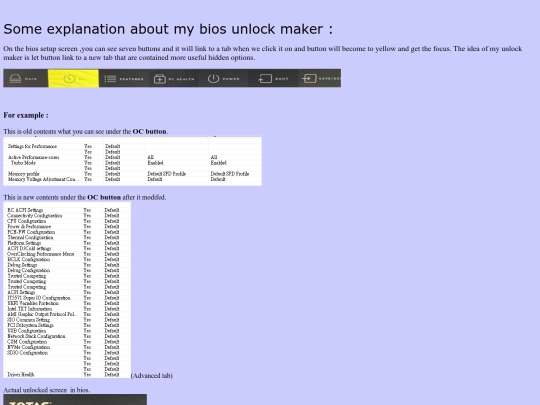Image resolution: width=540 pixels, height=405 pixels.
Task: Select 'ACPI D3Cold settings' row
Action: [x=67, y=249]
